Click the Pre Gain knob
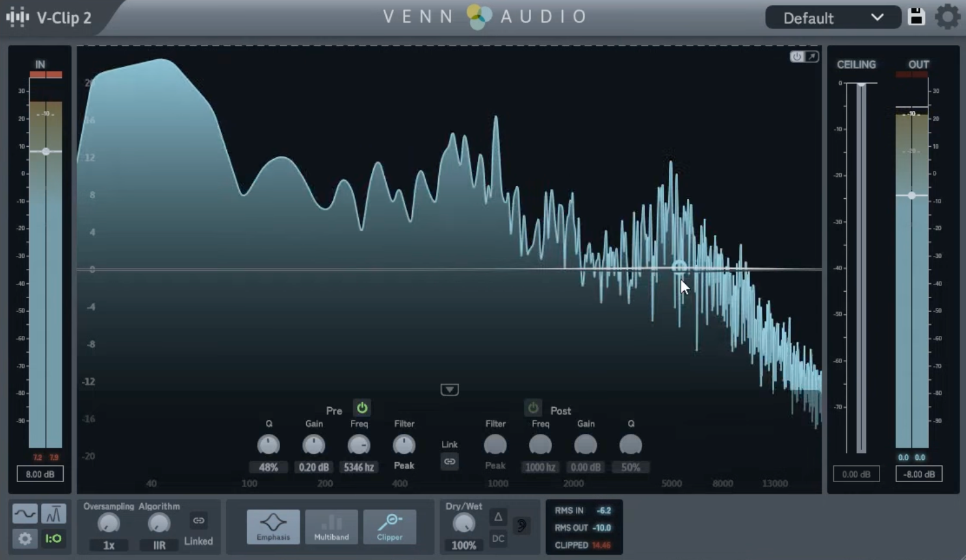Screen dimensions: 966x560 pyautogui.click(x=314, y=445)
